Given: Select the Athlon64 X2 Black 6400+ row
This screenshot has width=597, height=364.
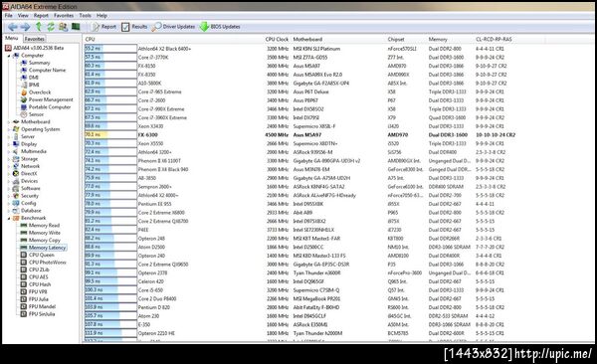Looking at the screenshot, I should (x=294, y=49).
